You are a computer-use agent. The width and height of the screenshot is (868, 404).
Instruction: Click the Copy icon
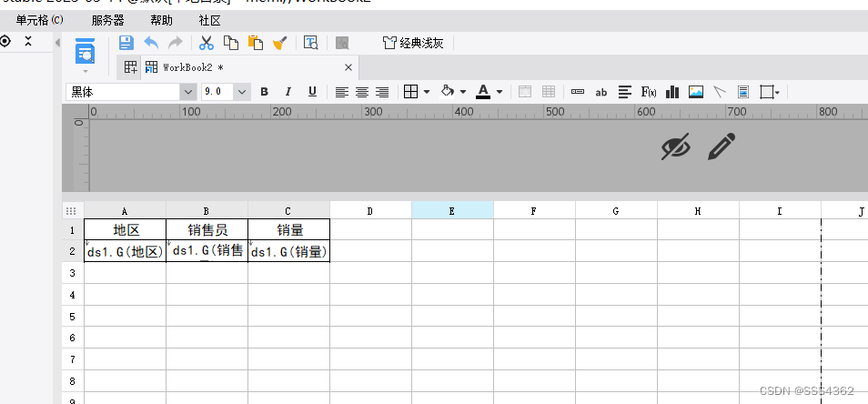click(231, 43)
